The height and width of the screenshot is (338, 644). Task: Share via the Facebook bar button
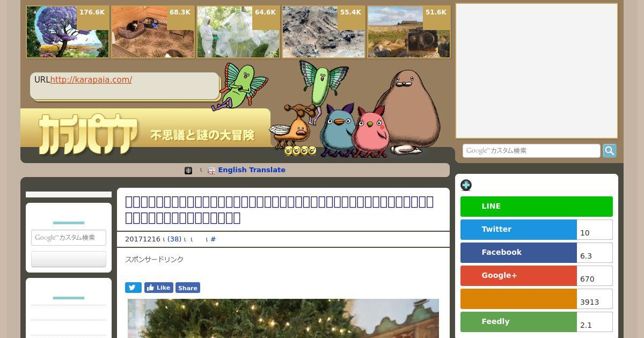point(518,253)
